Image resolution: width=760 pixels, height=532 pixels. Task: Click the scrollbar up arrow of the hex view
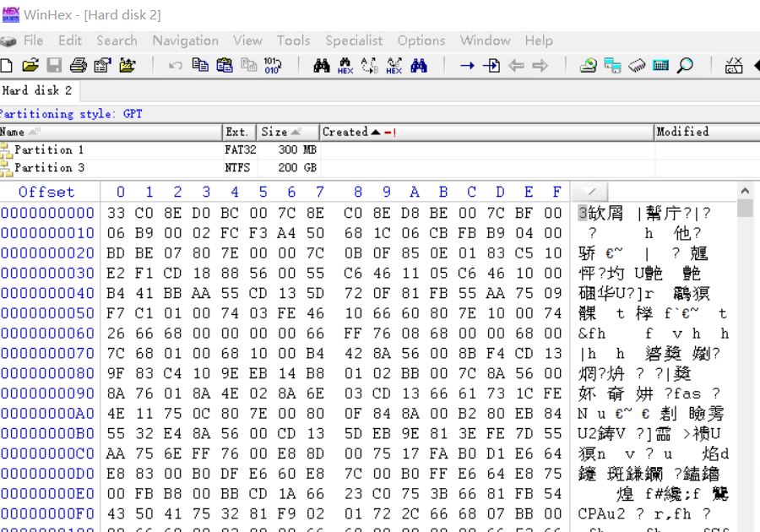tap(745, 191)
